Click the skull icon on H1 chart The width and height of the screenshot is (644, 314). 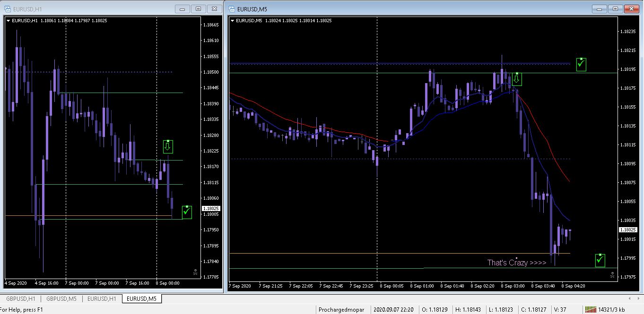pyautogui.click(x=196, y=272)
